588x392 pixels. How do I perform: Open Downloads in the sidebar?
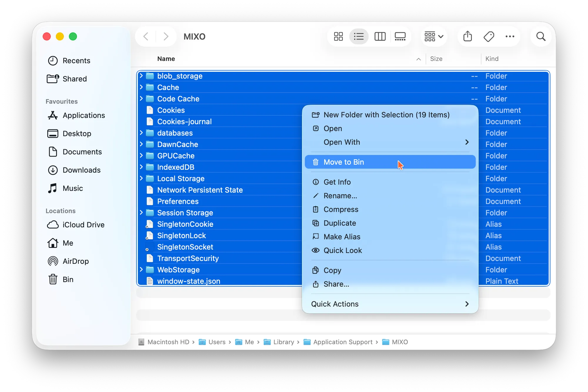tap(81, 170)
